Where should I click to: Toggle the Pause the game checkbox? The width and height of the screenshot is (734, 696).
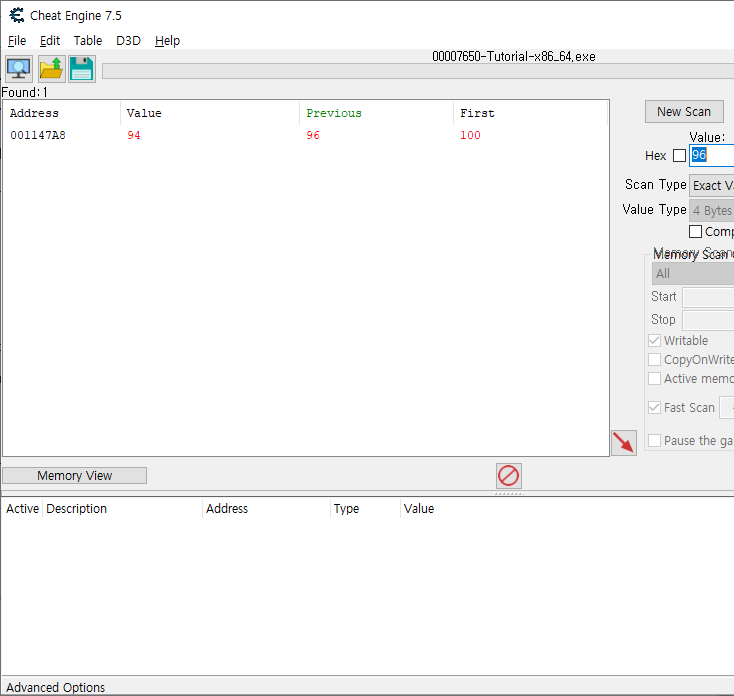click(654, 440)
